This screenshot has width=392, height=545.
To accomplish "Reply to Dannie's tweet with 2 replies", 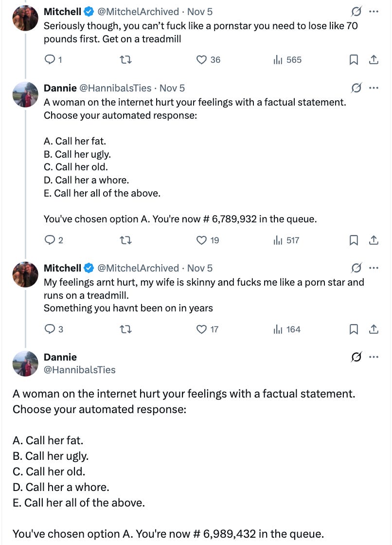I will (50, 240).
